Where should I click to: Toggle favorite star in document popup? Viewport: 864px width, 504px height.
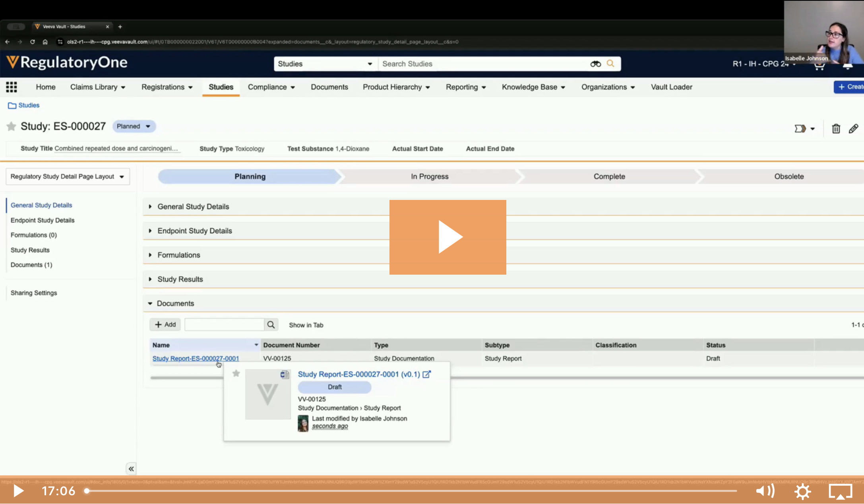pos(236,373)
